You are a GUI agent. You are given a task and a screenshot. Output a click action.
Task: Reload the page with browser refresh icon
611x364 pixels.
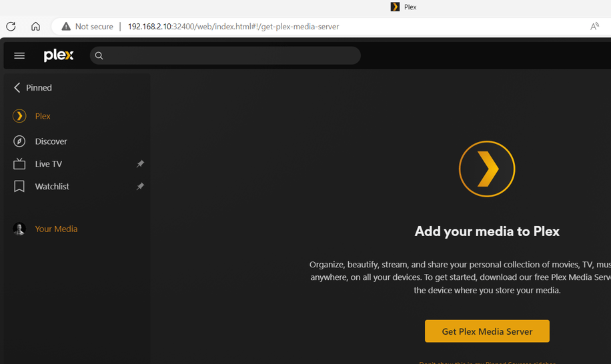(11, 27)
